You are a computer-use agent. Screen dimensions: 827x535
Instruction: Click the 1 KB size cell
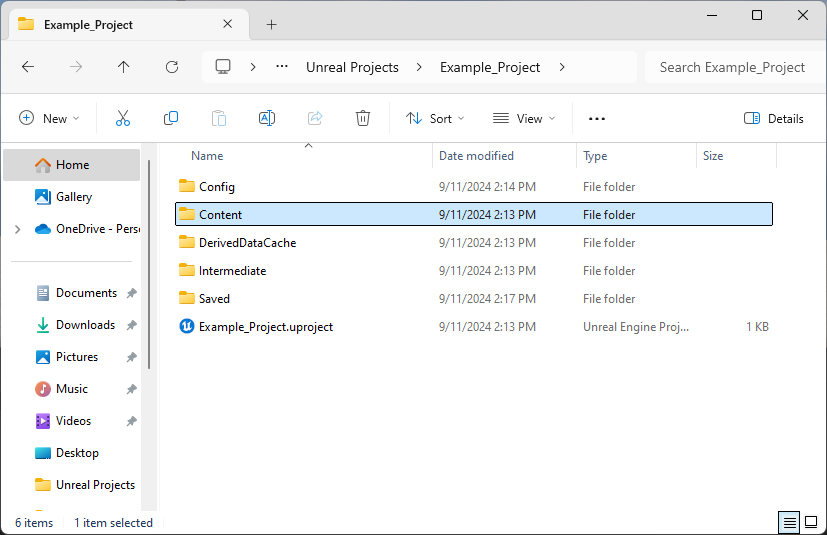point(757,327)
